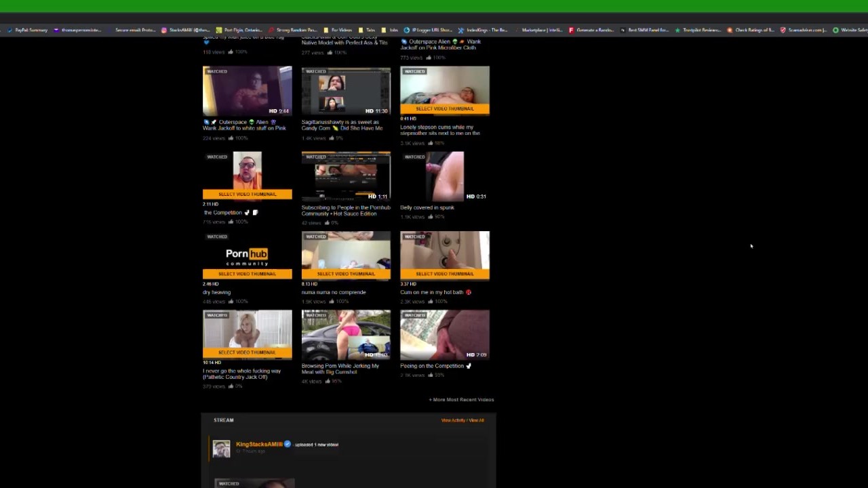This screenshot has width=868, height=488.
Task: Open the Instagram StacksAMilli bookmark
Action: [x=185, y=30]
